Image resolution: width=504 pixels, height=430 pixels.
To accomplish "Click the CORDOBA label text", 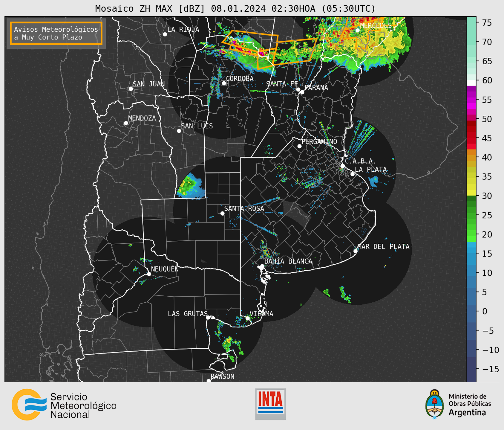I will coord(240,78).
